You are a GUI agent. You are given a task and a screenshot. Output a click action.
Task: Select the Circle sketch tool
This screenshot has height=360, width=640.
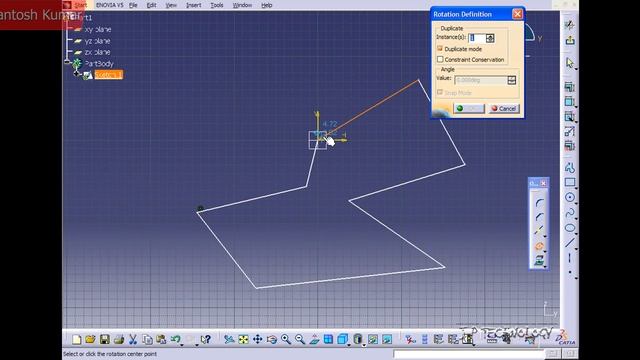[570, 198]
